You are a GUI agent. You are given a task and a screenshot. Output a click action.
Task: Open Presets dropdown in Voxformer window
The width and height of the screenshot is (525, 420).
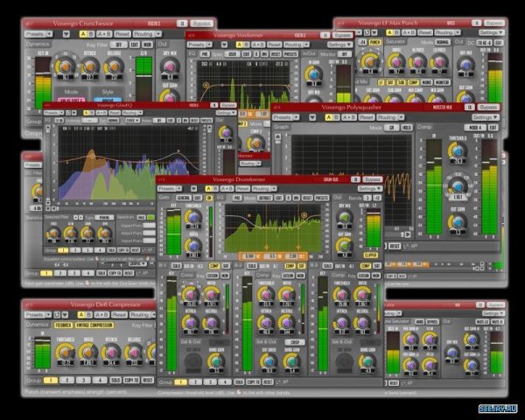point(199,45)
